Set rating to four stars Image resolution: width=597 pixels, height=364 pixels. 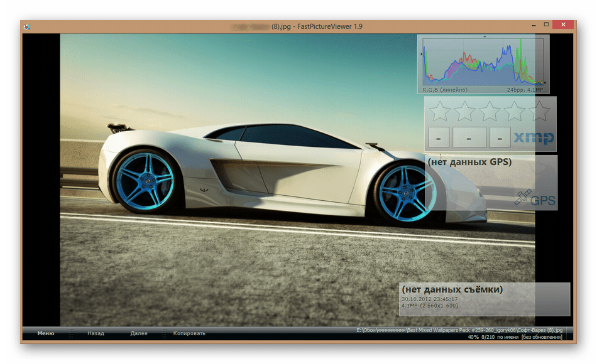[515, 111]
